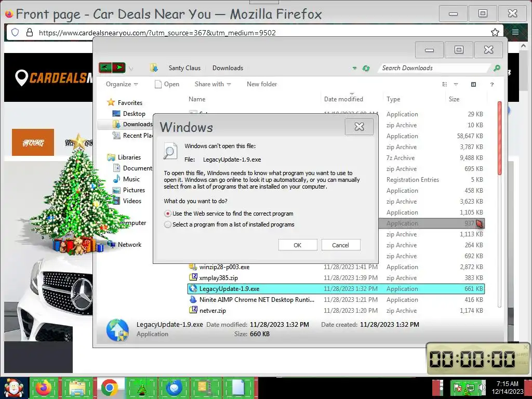Change the view with the view icon
Screen dimensions: 532x399
click(x=445, y=84)
